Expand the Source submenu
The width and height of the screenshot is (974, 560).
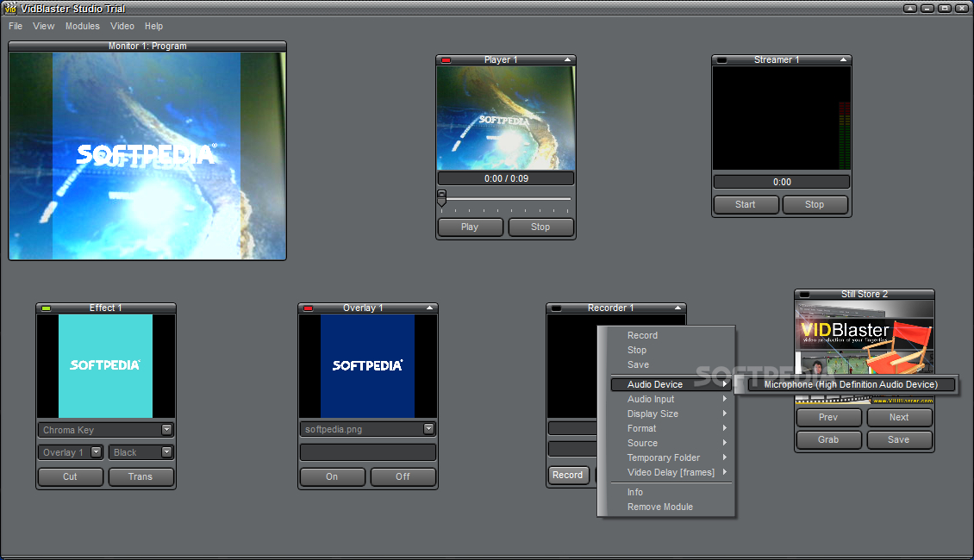pos(670,444)
